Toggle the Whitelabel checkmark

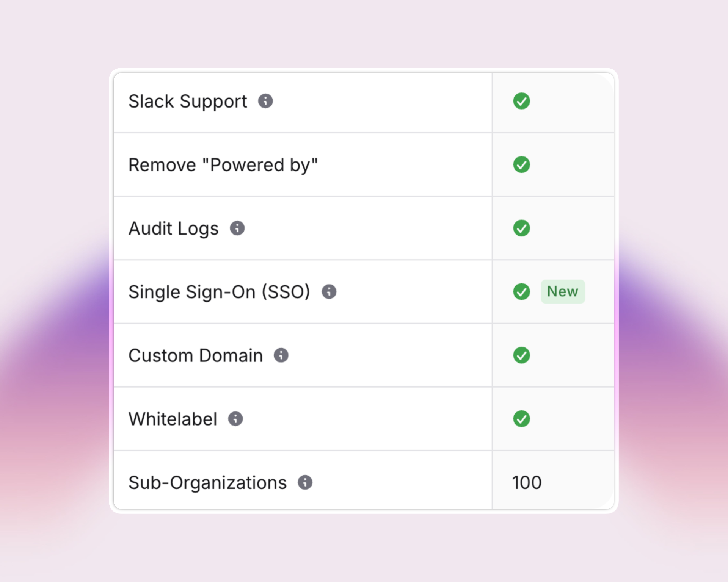(521, 419)
